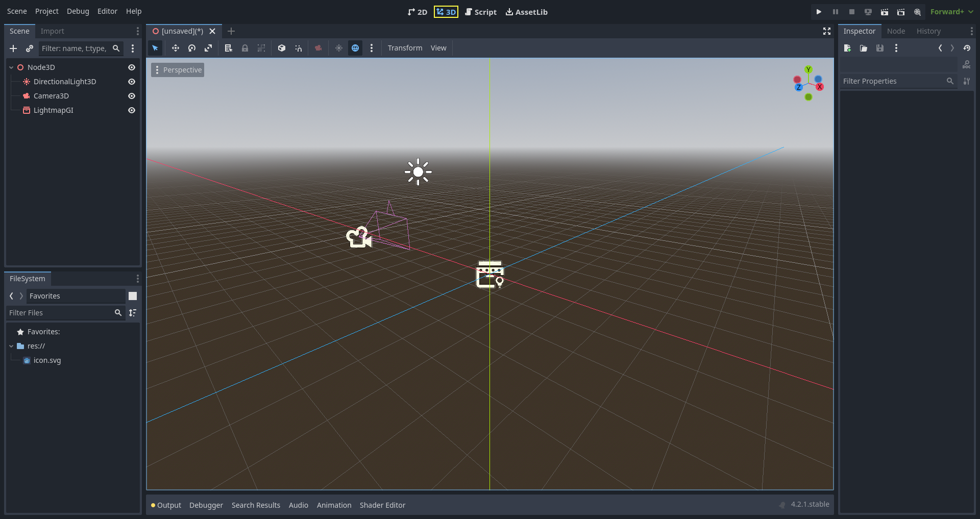
Task: Hide the Camera3D node
Action: pyautogui.click(x=131, y=96)
